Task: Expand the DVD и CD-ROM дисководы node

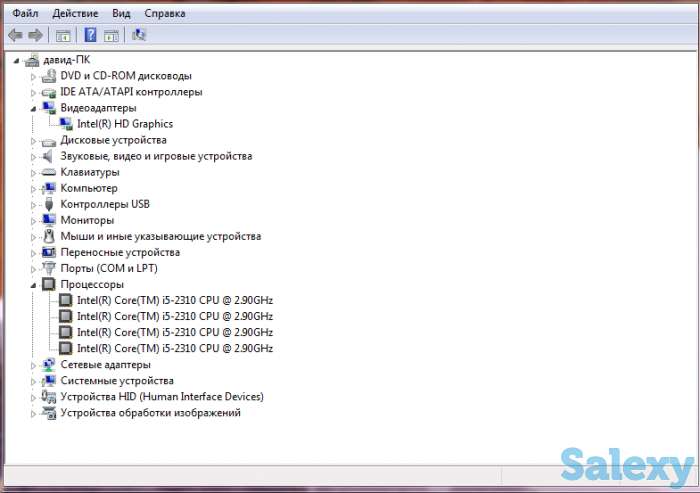Action: [x=33, y=76]
